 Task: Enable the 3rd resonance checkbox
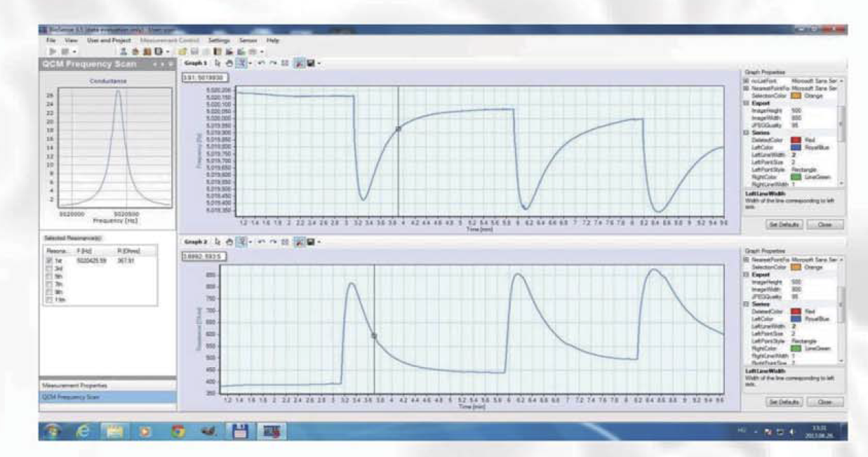(48, 267)
